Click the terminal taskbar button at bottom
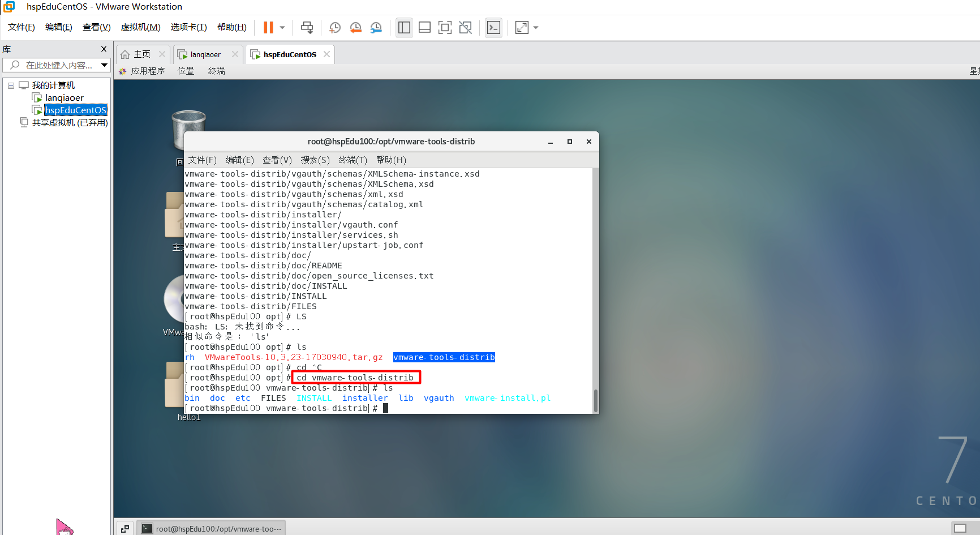This screenshot has height=535, width=980. (x=211, y=528)
